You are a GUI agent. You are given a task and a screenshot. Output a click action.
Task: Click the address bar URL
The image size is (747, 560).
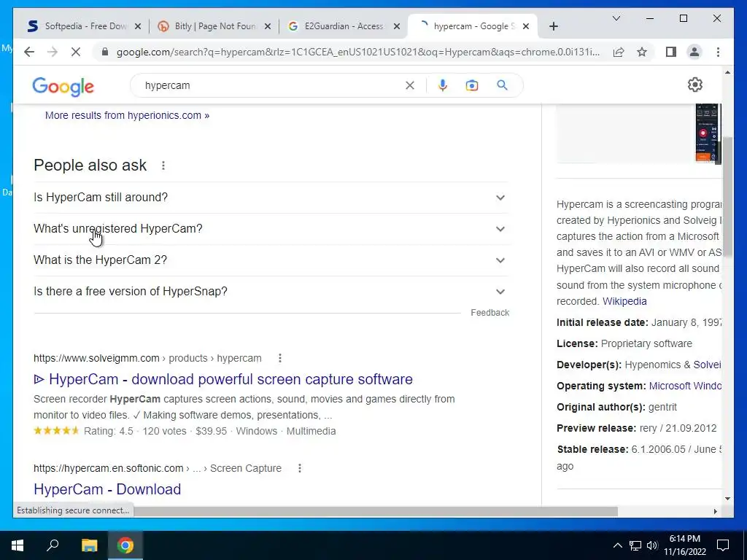coord(357,52)
